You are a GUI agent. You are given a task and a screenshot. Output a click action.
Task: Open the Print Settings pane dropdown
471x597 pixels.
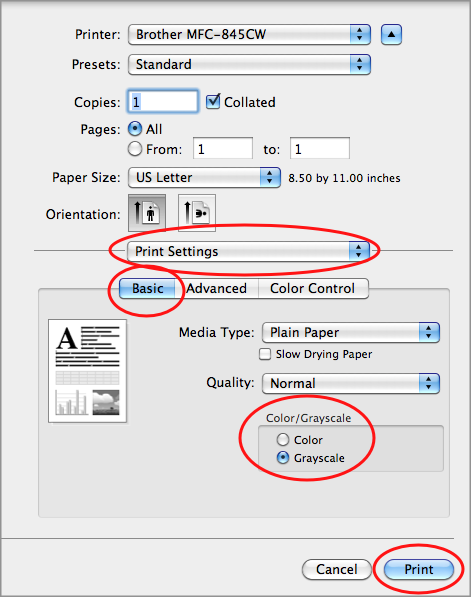point(249,251)
